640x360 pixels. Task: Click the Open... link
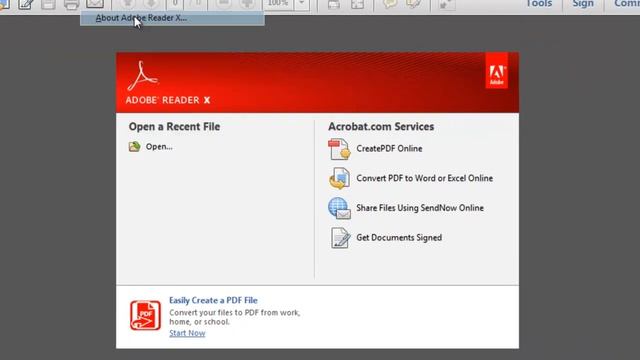pyautogui.click(x=159, y=147)
